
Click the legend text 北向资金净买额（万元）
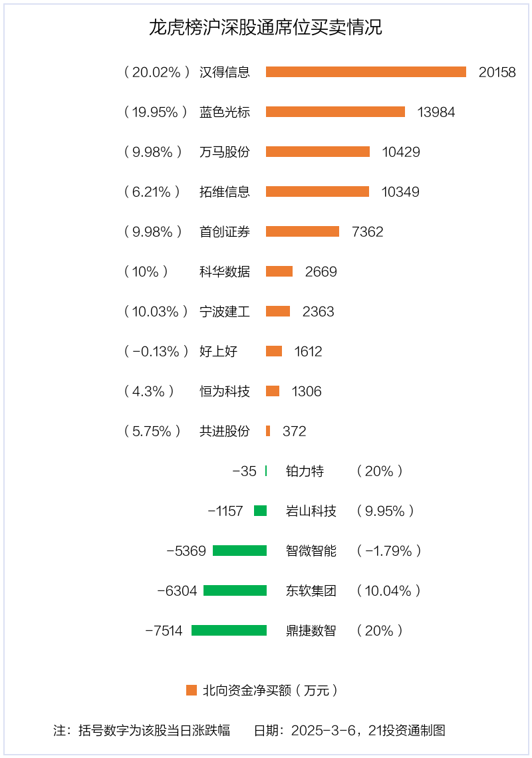(x=271, y=690)
